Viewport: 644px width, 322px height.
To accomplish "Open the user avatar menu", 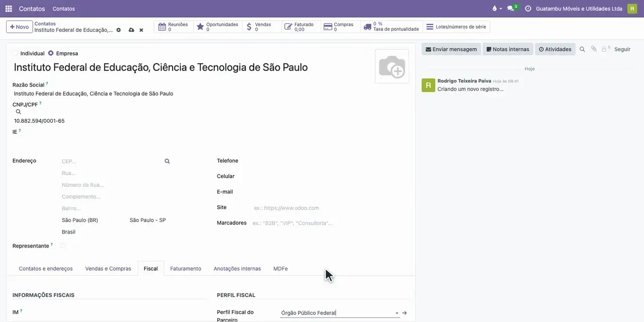I will tap(632, 9).
